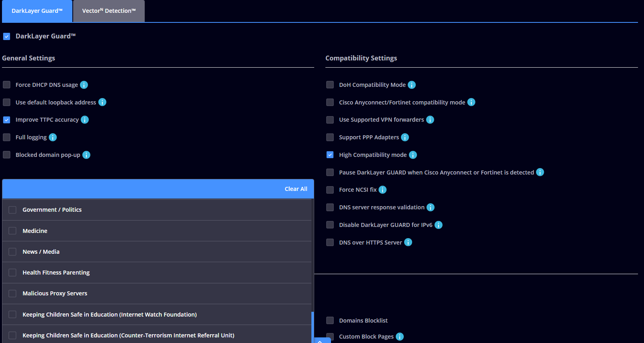Open info icon for DoH Compatibility Mode
This screenshot has height=343, width=644.
point(412,85)
